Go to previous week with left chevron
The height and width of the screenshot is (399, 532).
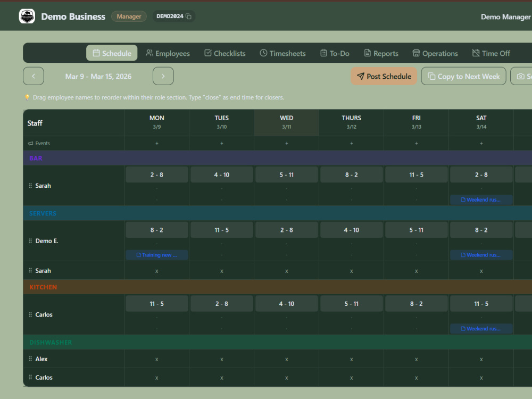pyautogui.click(x=33, y=76)
